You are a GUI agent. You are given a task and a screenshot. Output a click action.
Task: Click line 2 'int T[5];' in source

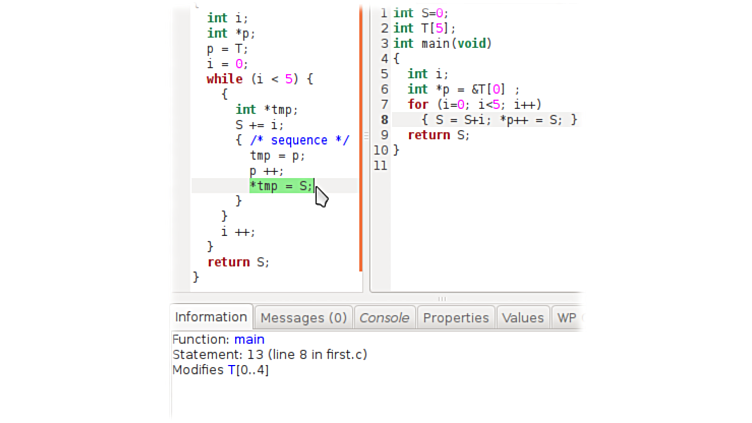(x=424, y=29)
